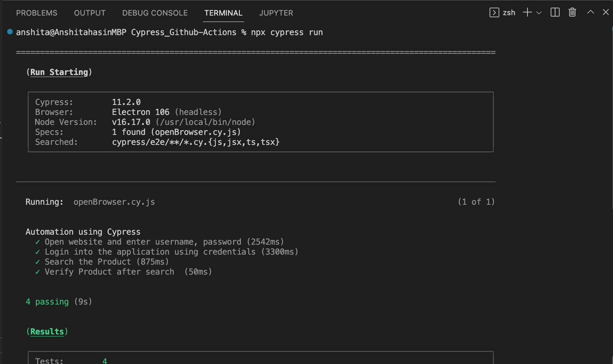The height and width of the screenshot is (364, 613).
Task: Open the terminal launch profile dropdown
Action: pos(539,12)
